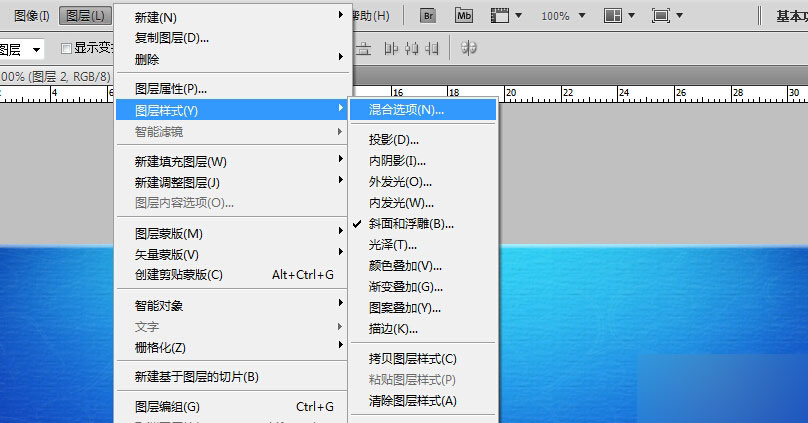Open 光泽(T)... layer style
This screenshot has height=423, width=808.
coord(423,245)
